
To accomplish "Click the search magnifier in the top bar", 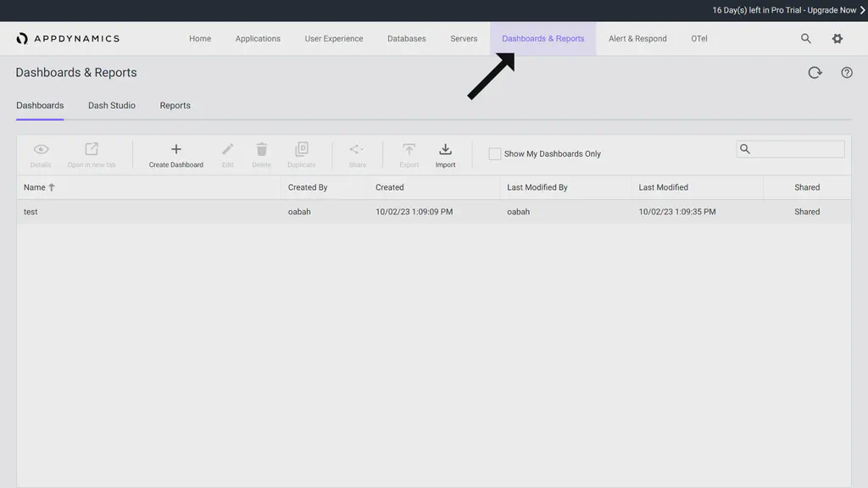I will (x=805, y=38).
